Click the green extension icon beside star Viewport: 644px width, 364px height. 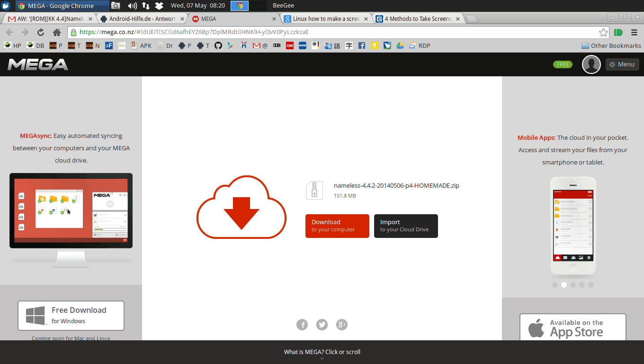tap(618, 32)
